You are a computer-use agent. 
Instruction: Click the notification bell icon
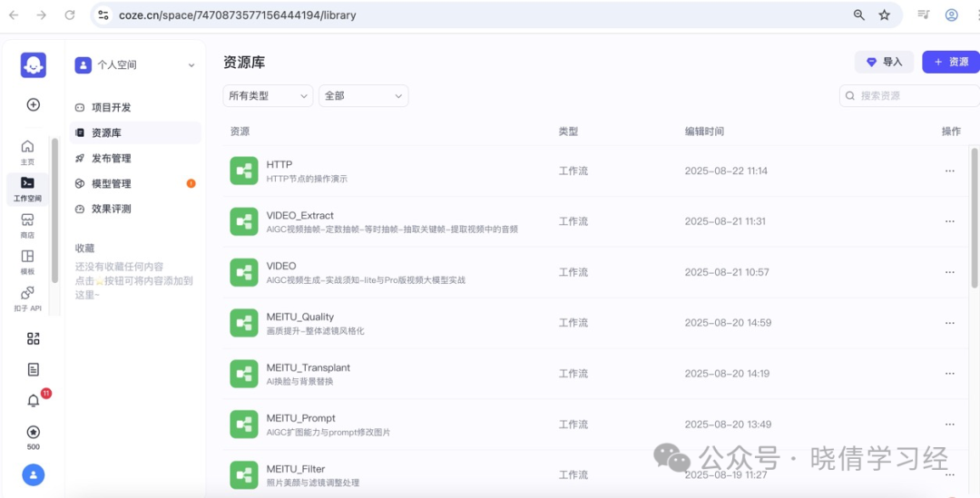[x=34, y=401]
